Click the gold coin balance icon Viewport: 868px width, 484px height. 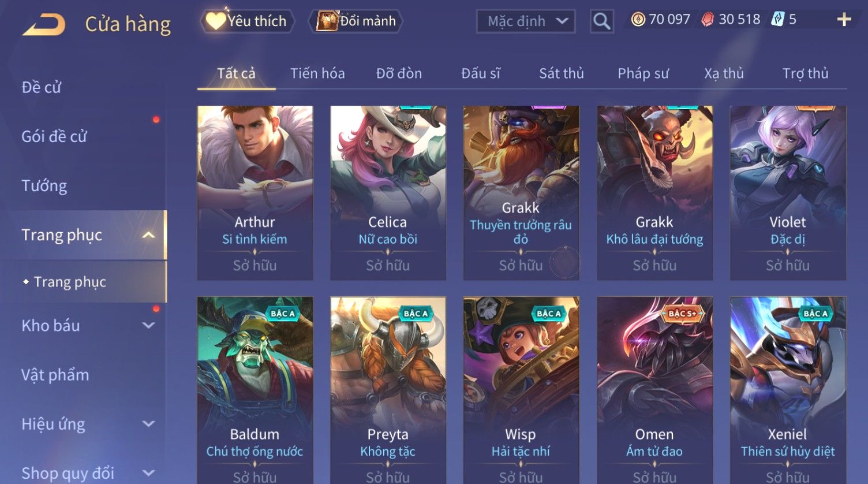tap(638, 20)
